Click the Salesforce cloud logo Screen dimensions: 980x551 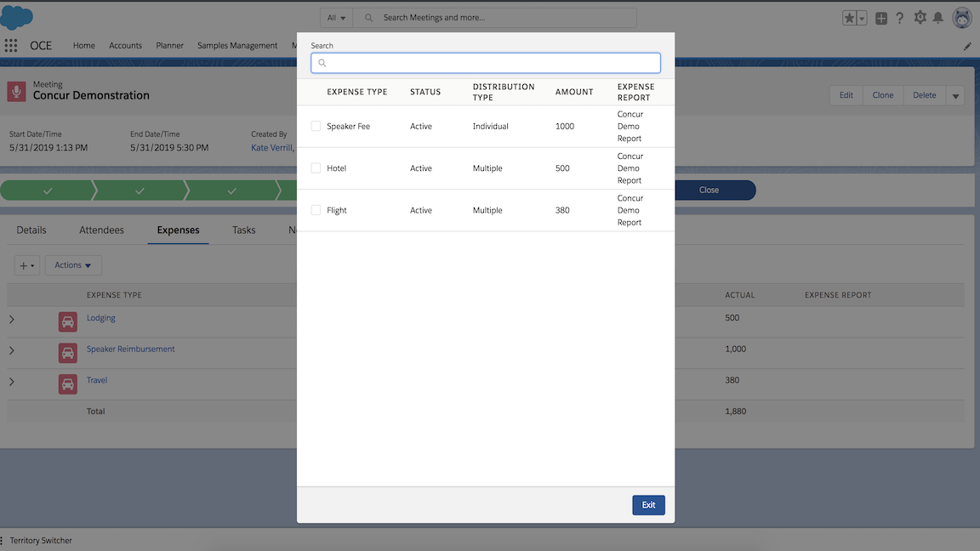tap(16, 18)
